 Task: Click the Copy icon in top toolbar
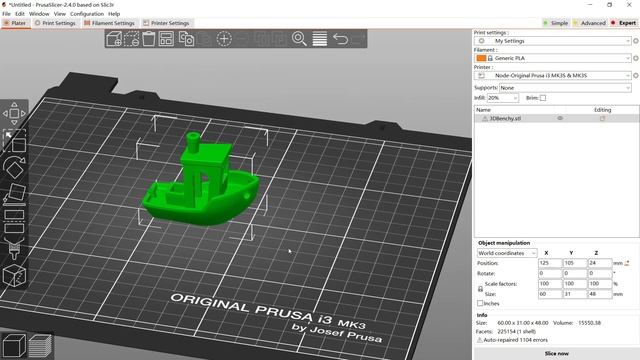(187, 39)
